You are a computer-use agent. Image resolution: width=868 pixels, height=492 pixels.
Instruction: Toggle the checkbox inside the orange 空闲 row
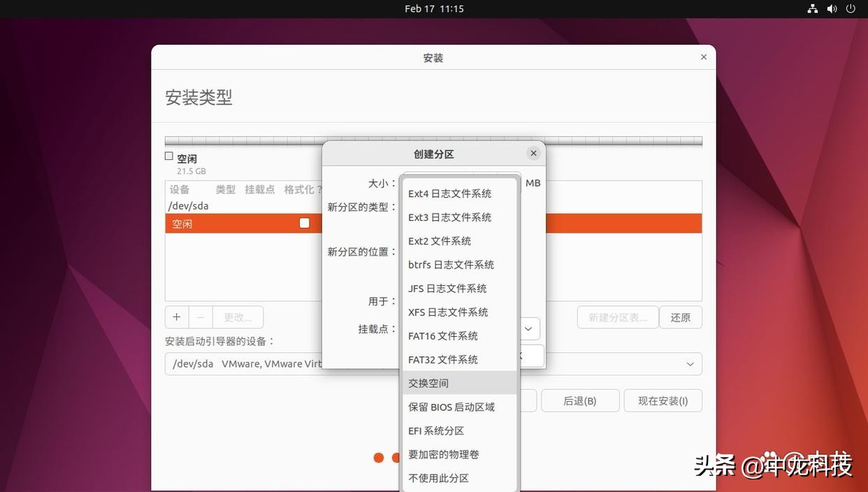303,222
